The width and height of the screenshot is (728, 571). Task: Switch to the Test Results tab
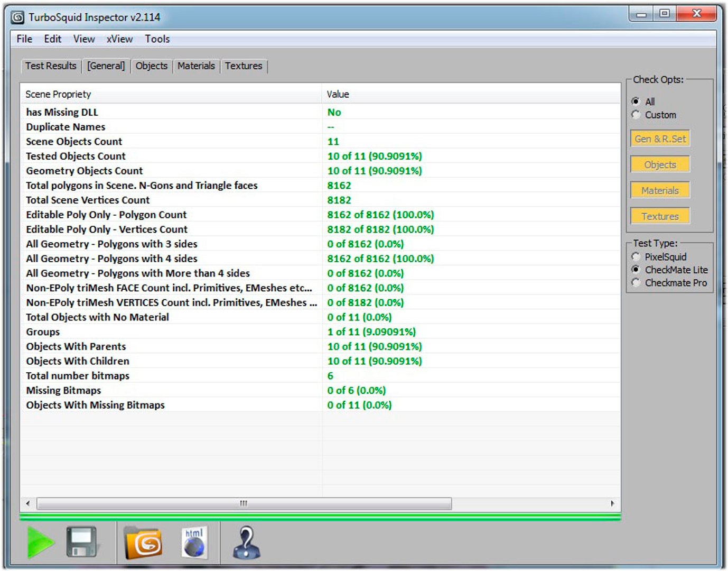tap(51, 66)
